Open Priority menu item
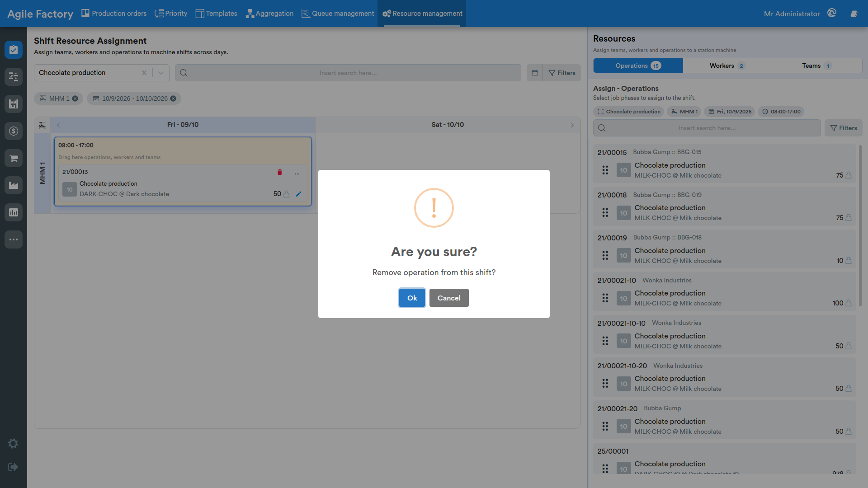This screenshot has width=868, height=488. click(171, 14)
